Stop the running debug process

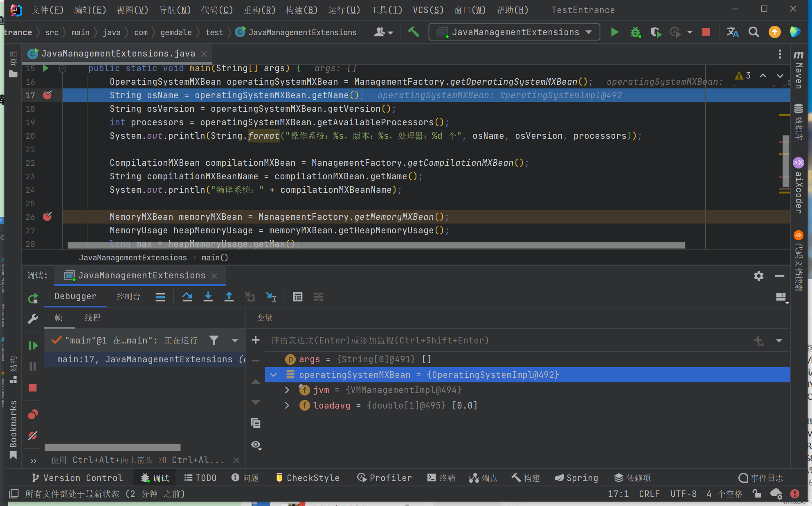(x=33, y=388)
